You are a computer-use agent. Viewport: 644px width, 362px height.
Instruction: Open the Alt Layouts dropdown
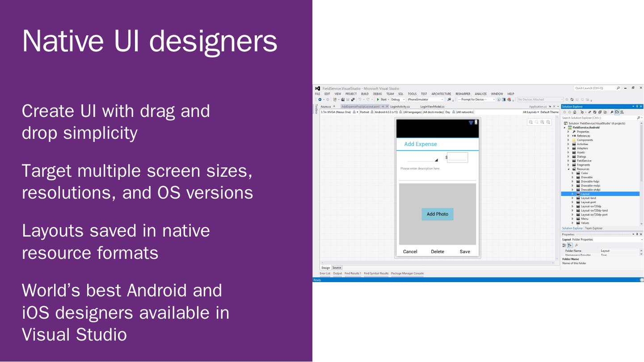[x=531, y=112]
